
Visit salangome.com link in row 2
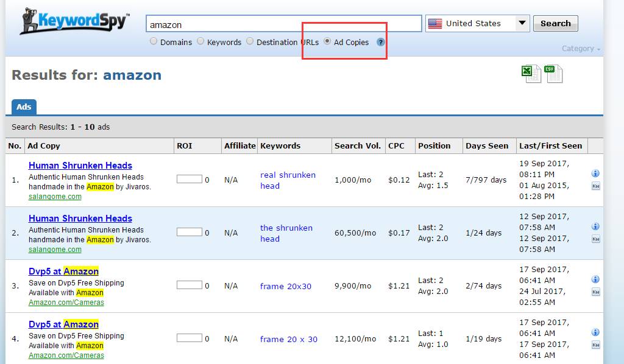tap(55, 249)
